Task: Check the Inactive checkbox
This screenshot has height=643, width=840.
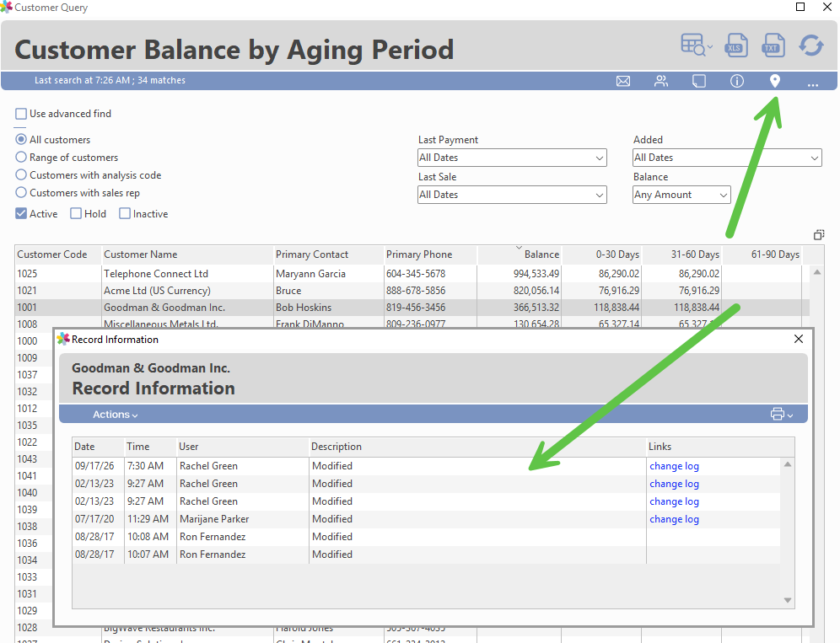Action: click(x=125, y=213)
